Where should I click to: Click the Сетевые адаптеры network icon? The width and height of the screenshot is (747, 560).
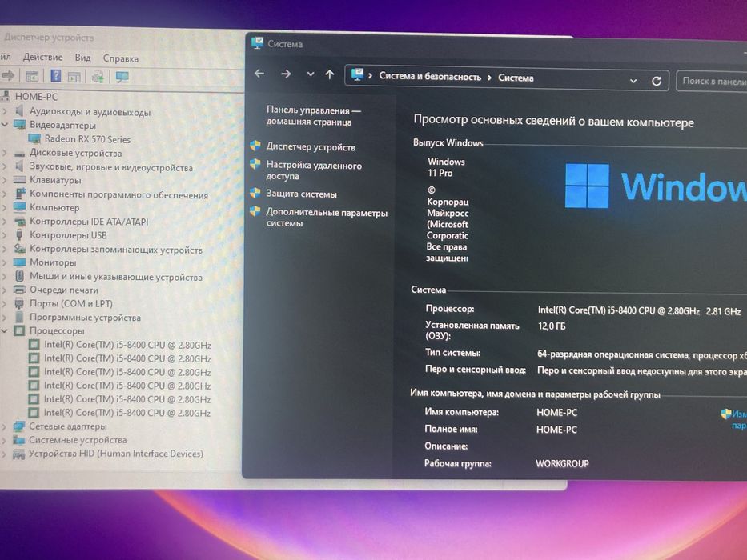pyautogui.click(x=19, y=426)
